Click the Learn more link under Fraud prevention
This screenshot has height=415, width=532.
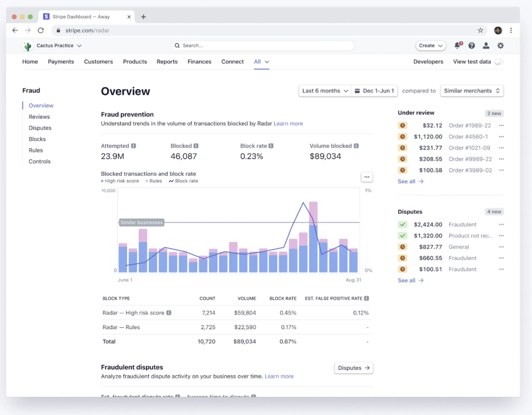(x=288, y=124)
